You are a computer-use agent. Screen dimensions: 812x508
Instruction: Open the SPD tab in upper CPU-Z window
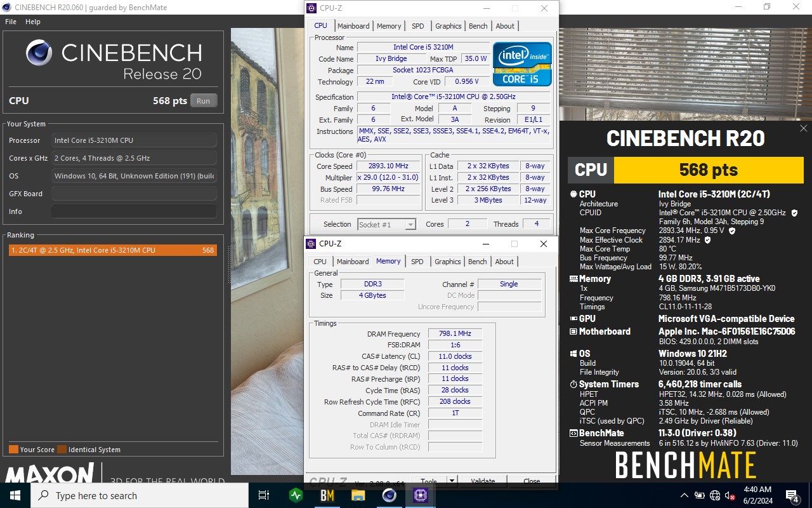point(417,26)
